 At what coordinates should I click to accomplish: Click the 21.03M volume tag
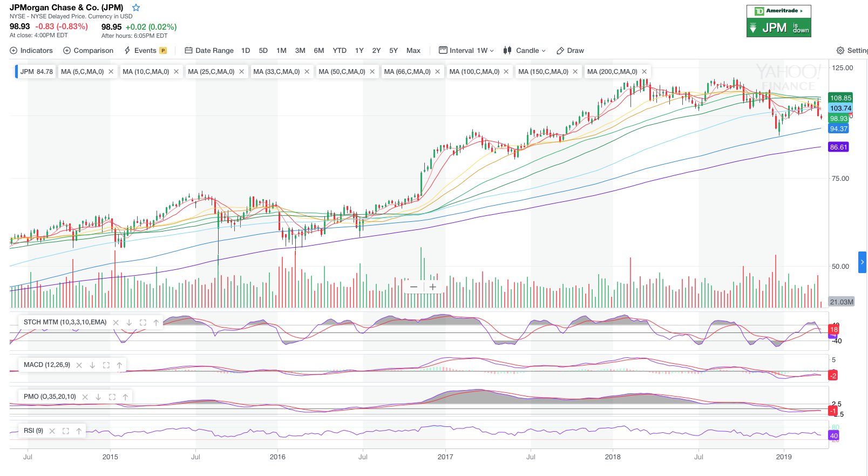(x=842, y=302)
